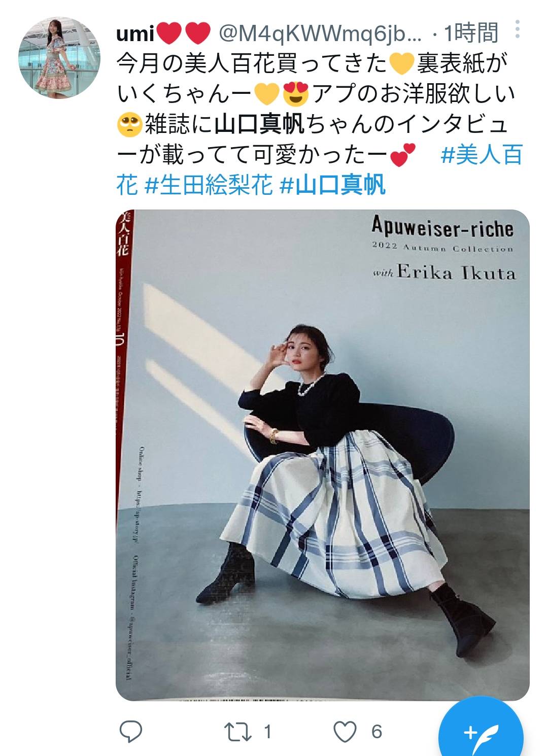Tap the bold 山口真帆 name in tweet text
548x756 pixels.
(x=259, y=125)
